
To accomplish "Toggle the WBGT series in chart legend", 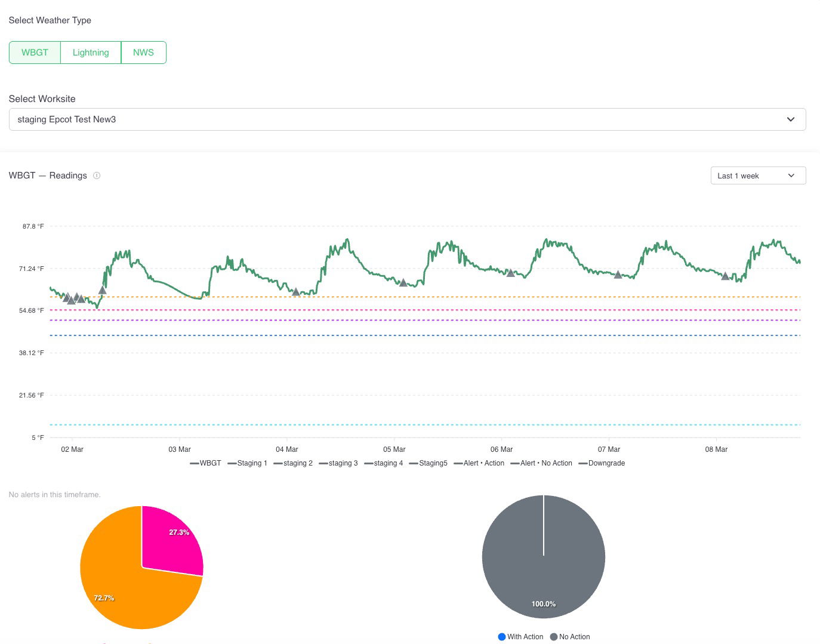I will click(x=205, y=463).
